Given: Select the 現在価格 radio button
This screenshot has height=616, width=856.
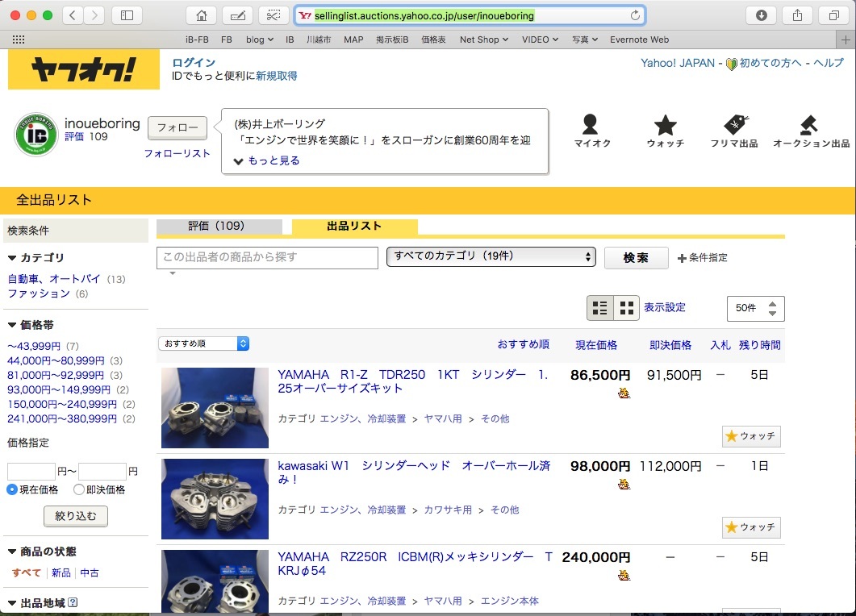Looking at the screenshot, I should point(13,489).
